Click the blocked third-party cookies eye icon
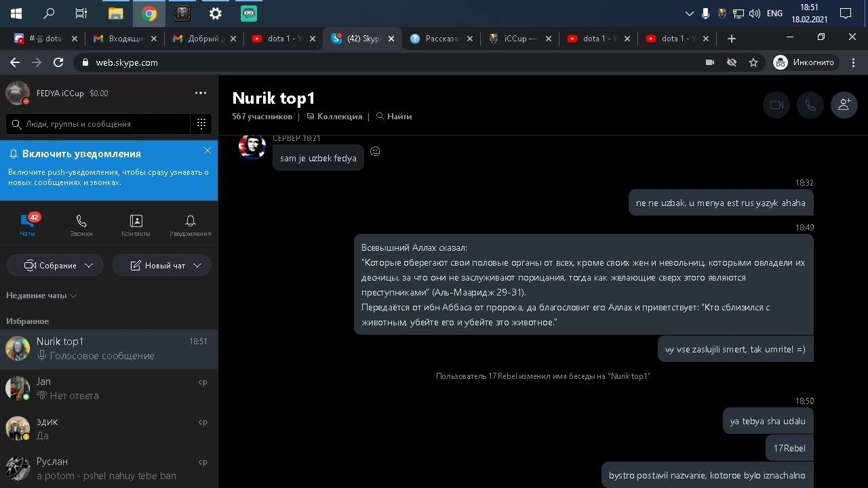Viewport: 868px width, 488px height. (732, 62)
